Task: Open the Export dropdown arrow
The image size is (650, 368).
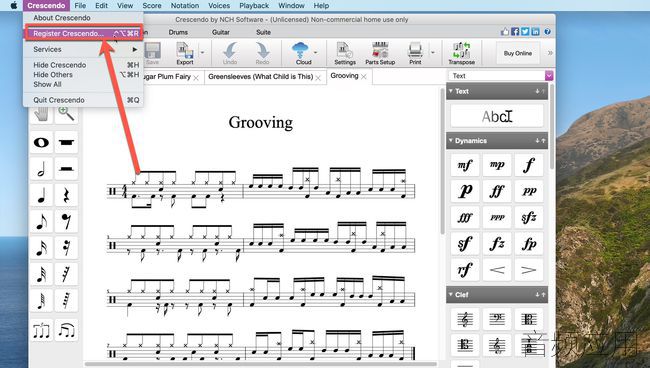Action: coord(202,53)
